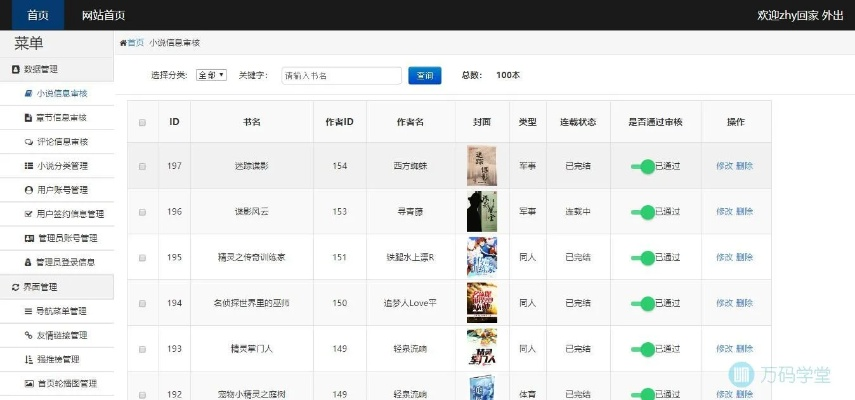Open the cover thumbnail of 精灵之传奇训练家

482,257
